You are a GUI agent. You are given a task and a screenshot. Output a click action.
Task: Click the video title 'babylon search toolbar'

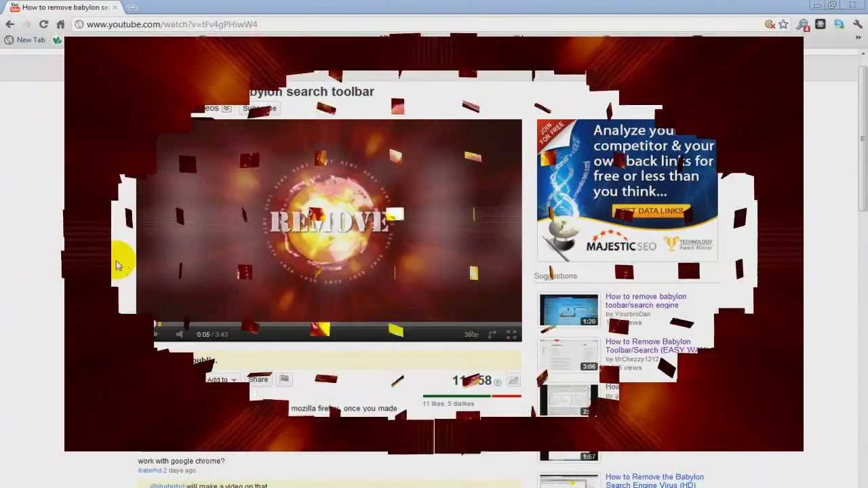pyautogui.click(x=311, y=91)
